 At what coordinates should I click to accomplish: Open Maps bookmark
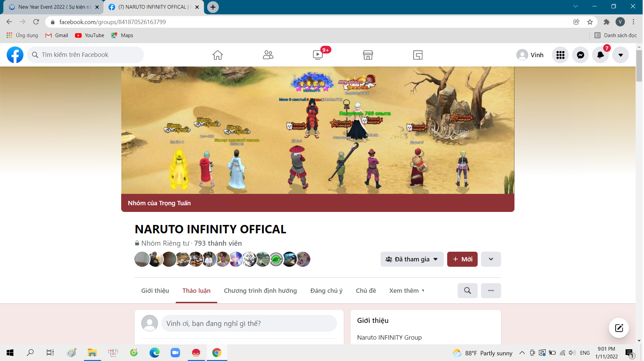[x=122, y=35]
